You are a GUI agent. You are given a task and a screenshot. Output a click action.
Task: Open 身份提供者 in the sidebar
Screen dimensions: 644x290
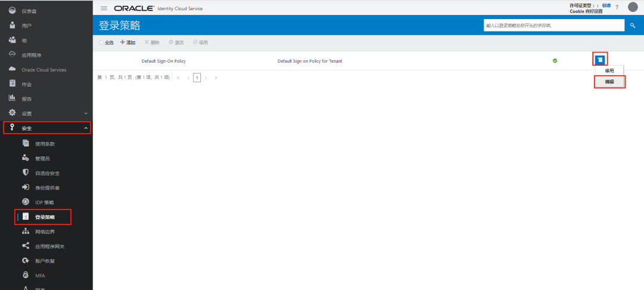[47, 188]
